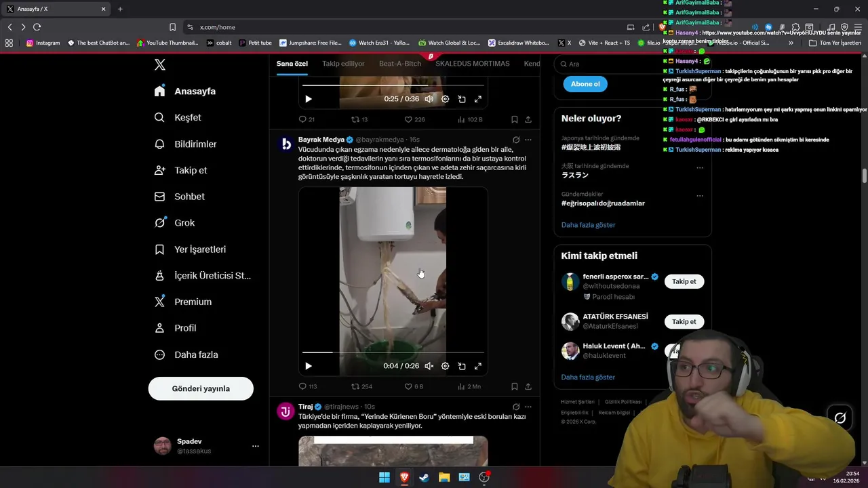Screen dimensions: 868x488
Task: Open Grok in the sidebar
Action: point(174,222)
